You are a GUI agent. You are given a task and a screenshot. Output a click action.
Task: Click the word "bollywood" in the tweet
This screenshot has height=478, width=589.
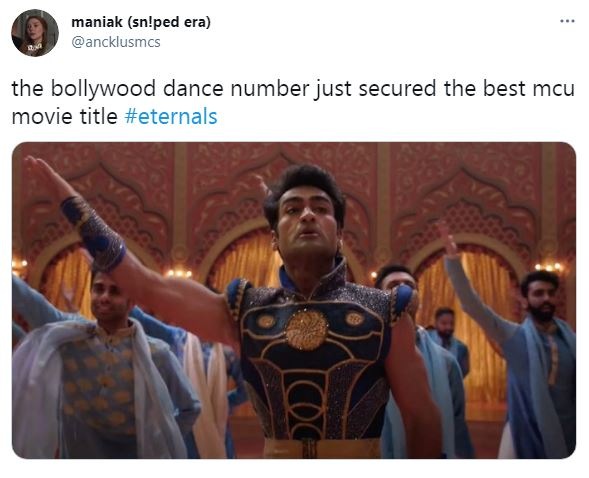point(103,89)
